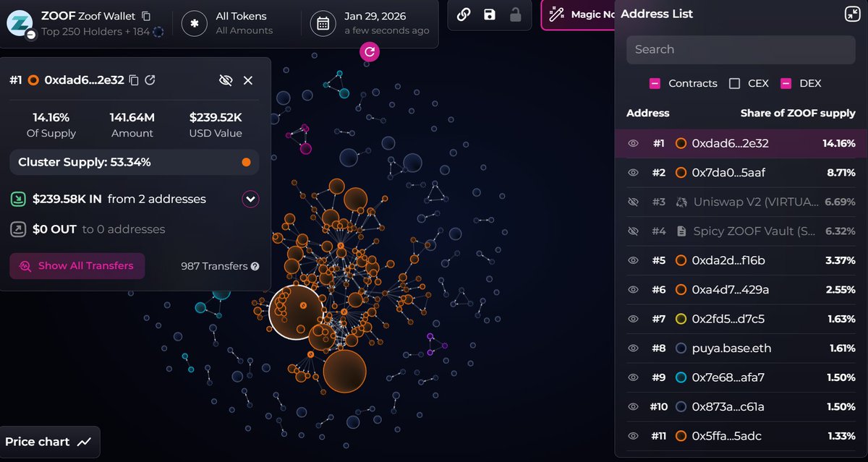Hide wallet #1 via crossed-eye icon in details
Viewport: 868px width, 462px height.
(226, 80)
